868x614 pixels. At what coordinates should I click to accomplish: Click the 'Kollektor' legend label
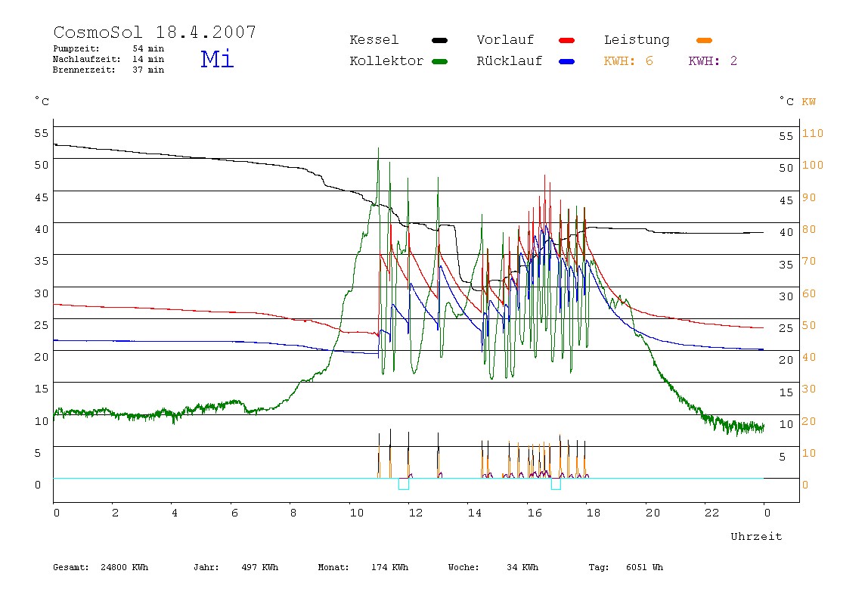(386, 61)
